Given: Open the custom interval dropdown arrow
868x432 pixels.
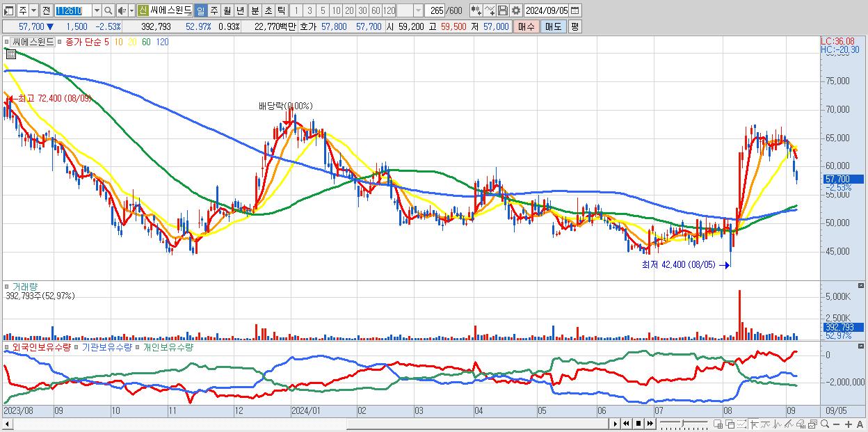Looking at the screenshot, I should [x=418, y=10].
